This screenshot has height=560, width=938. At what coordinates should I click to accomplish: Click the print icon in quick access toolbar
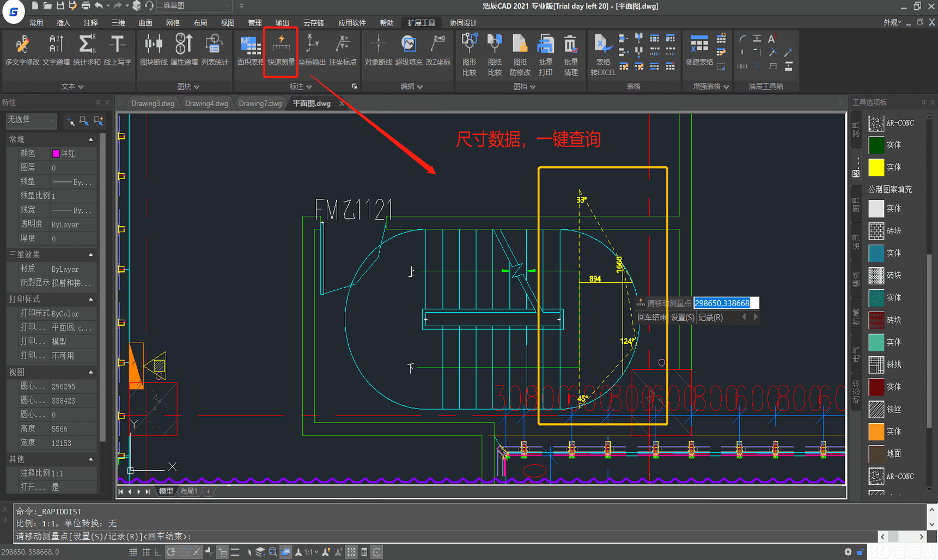(86, 6)
